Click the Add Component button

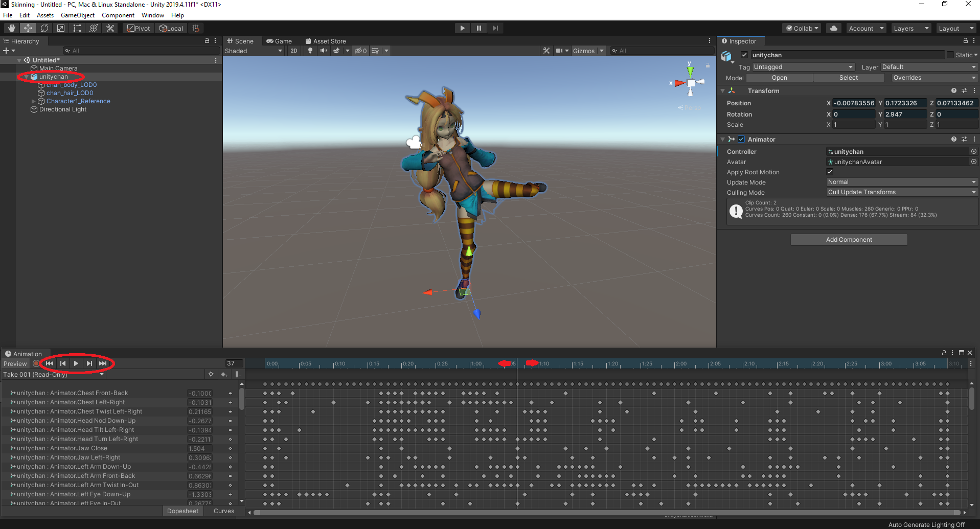(x=849, y=239)
